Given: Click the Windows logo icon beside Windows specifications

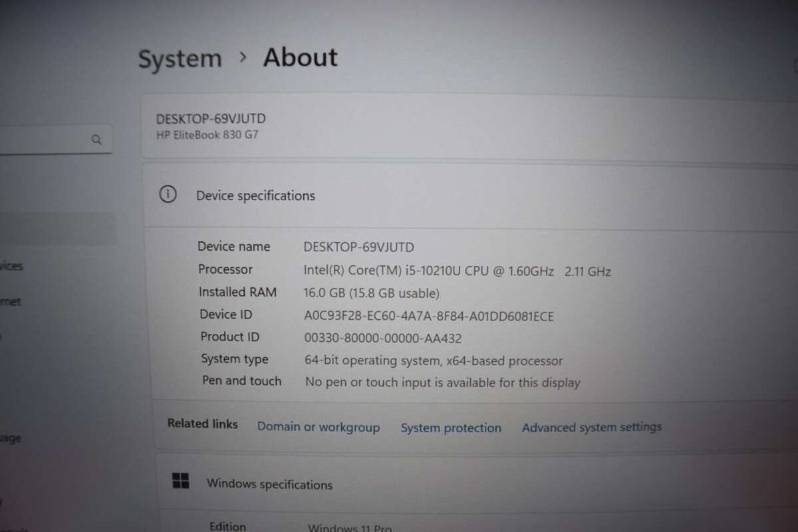Looking at the screenshot, I should click(180, 481).
